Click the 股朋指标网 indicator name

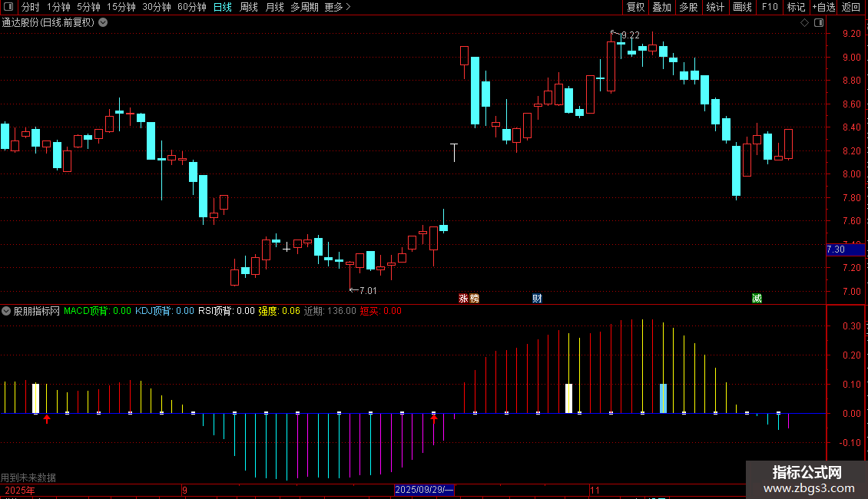click(x=37, y=311)
